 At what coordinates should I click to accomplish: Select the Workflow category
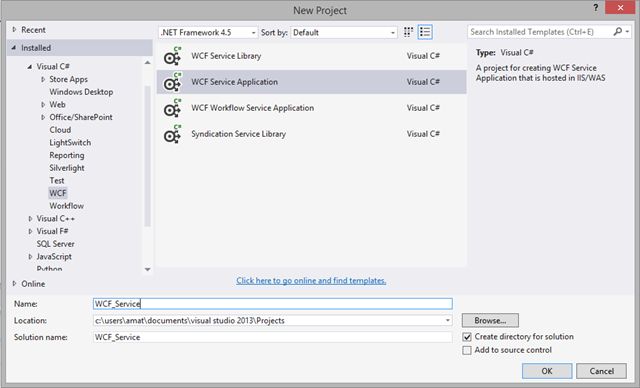click(x=67, y=206)
